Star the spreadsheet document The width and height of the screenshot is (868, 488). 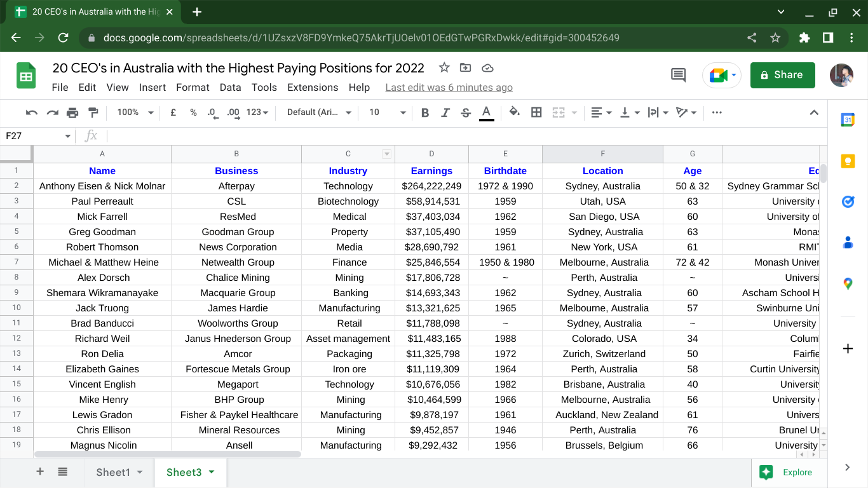tap(444, 68)
